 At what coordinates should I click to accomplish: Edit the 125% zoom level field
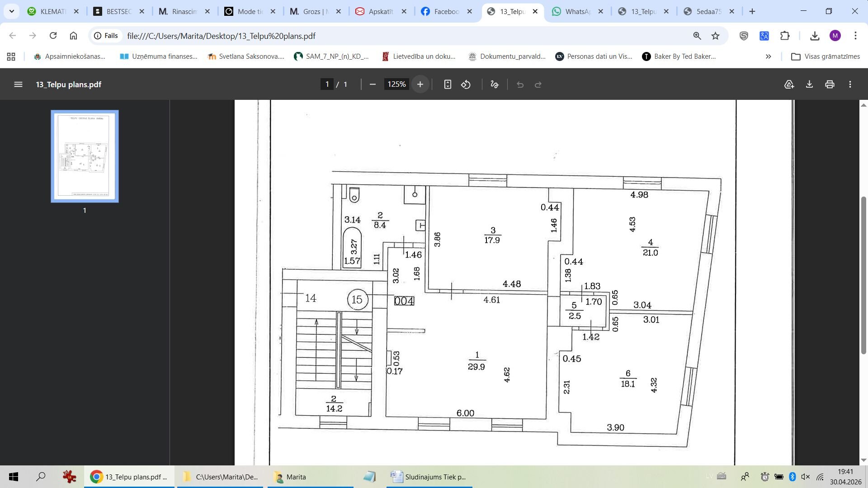click(396, 84)
